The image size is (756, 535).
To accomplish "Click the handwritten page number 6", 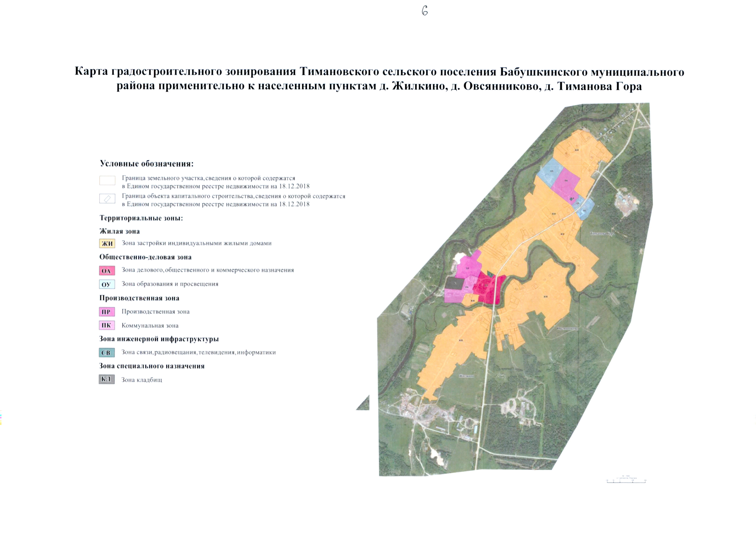I will [x=425, y=11].
